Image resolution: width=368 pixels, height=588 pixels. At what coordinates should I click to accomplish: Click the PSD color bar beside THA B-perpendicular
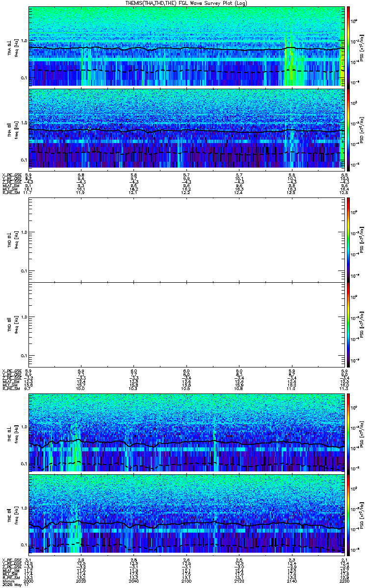[348, 47]
